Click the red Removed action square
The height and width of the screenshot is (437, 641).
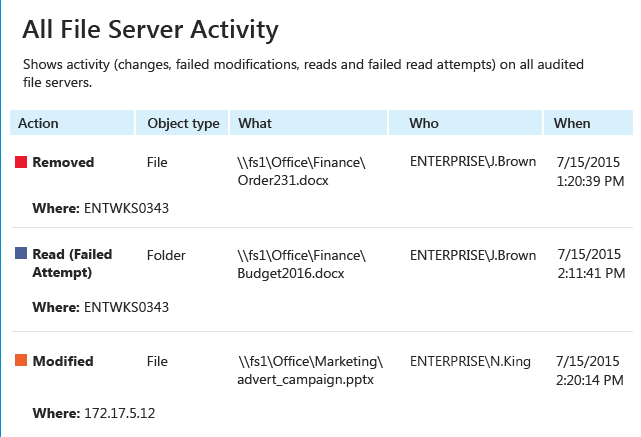click(21, 162)
